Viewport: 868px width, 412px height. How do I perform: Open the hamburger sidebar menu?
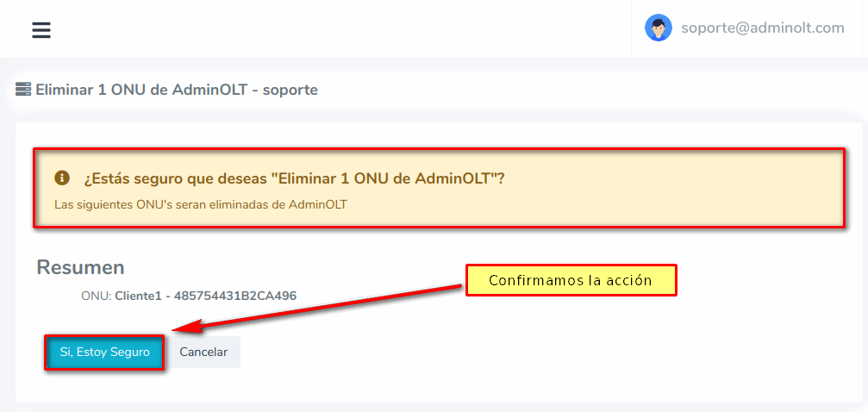tap(41, 30)
